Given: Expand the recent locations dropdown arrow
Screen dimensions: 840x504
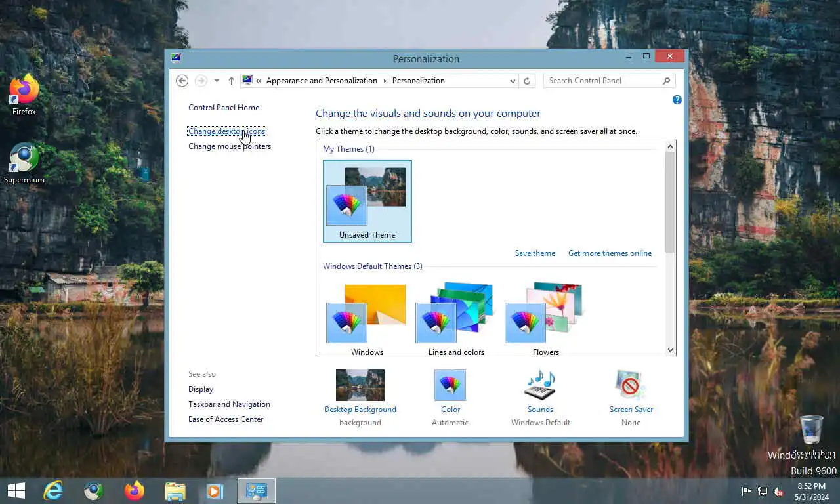Looking at the screenshot, I should [217, 81].
